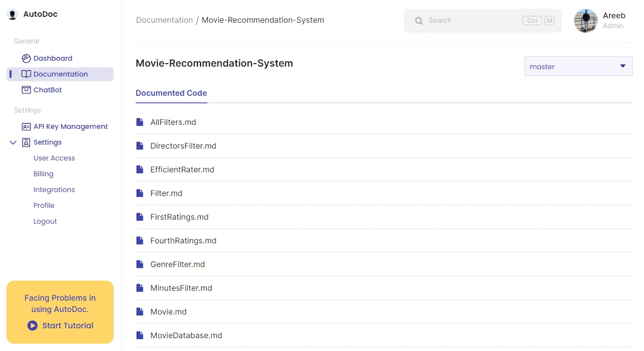Click the Documentation breadcrumb link
This screenshot has height=351, width=644.
pos(164,20)
